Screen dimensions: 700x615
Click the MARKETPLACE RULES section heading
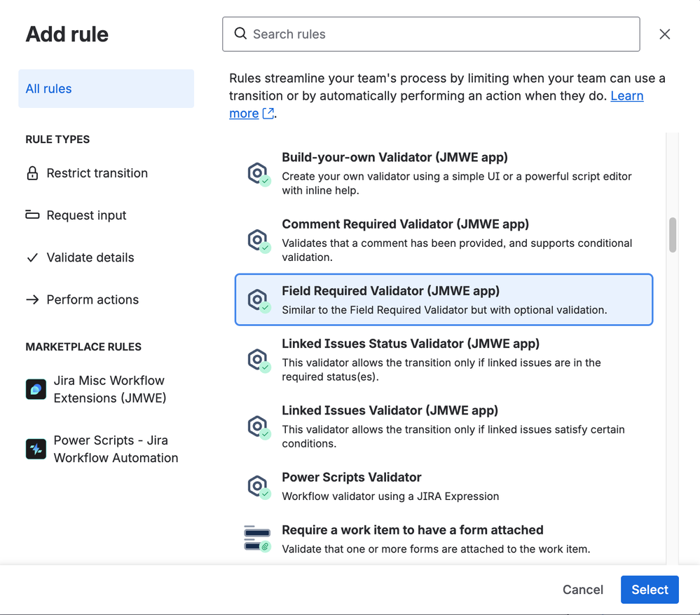(x=83, y=346)
